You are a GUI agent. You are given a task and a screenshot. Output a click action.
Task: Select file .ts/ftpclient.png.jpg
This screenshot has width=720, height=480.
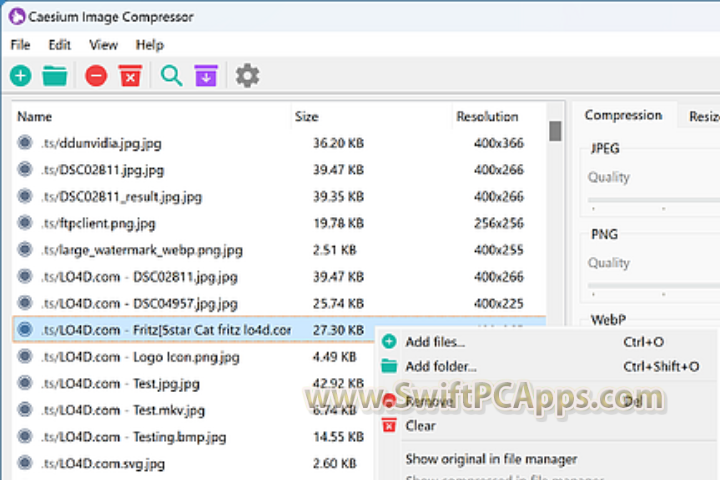point(98,223)
